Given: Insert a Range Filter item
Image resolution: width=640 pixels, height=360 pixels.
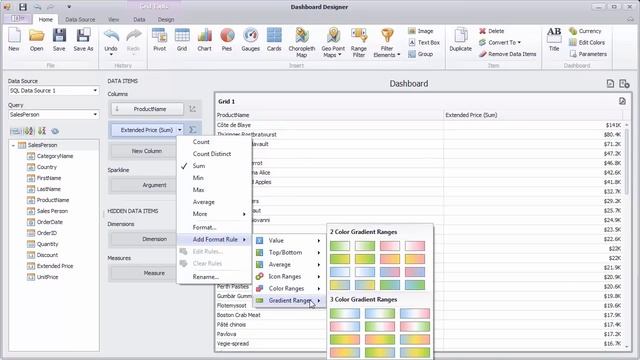Looking at the screenshot, I should 359,42.
